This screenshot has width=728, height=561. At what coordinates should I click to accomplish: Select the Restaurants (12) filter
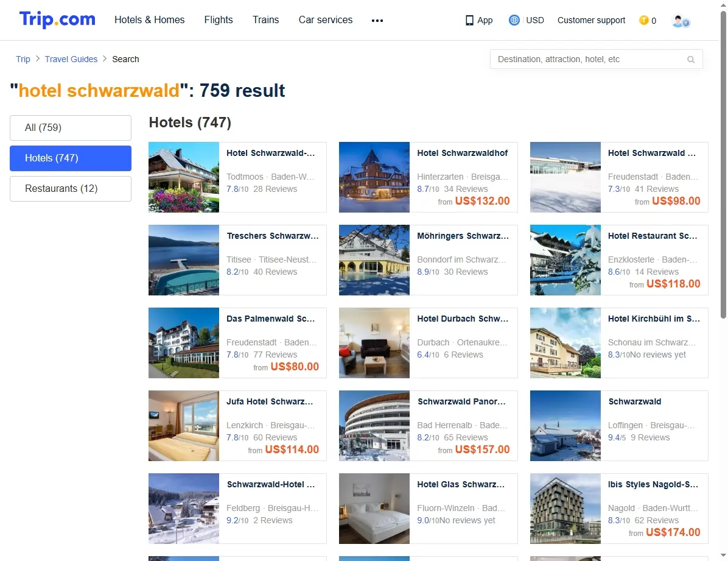coord(71,189)
